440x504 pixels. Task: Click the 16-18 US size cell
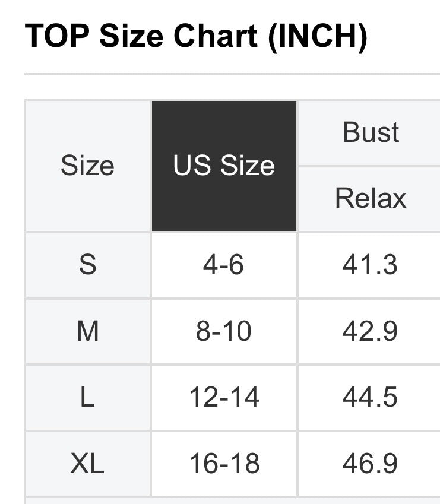pyautogui.click(x=224, y=464)
